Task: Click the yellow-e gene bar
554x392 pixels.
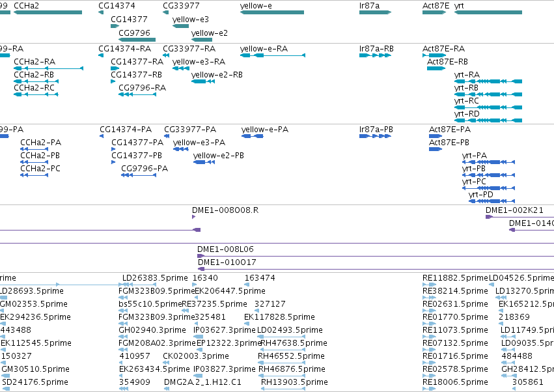Action: (x=271, y=12)
